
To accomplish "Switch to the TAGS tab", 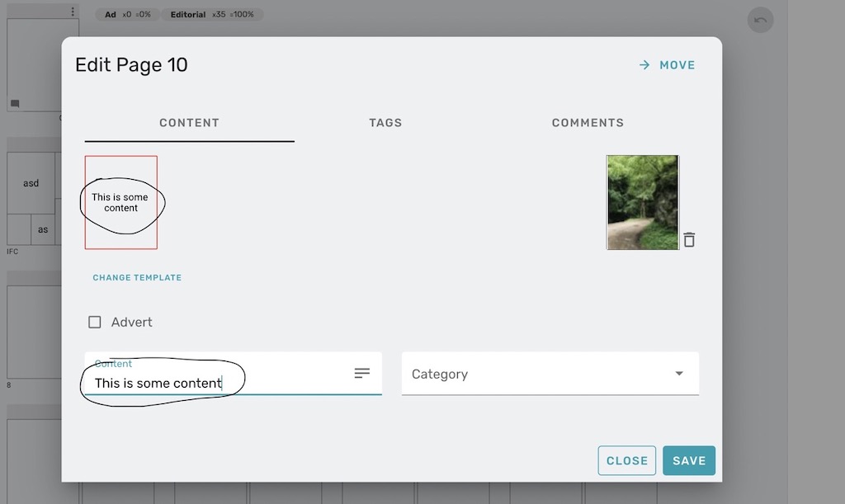I will tap(385, 122).
